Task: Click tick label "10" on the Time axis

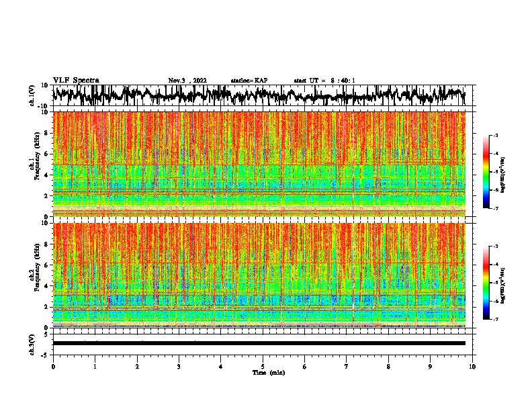Action: (x=472, y=367)
